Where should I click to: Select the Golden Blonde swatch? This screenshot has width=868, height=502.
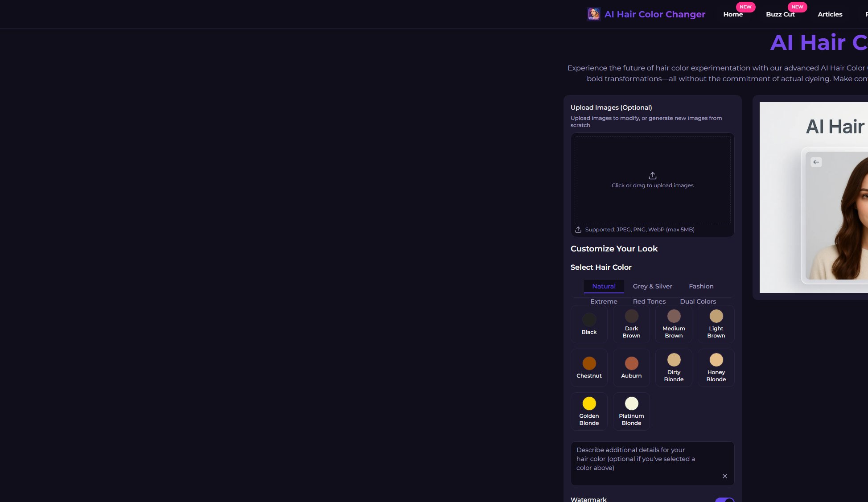[589, 411]
